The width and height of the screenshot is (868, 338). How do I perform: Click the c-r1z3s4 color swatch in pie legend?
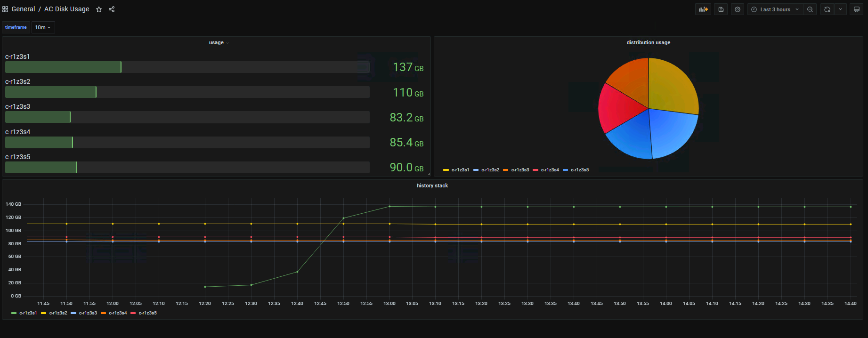point(535,170)
